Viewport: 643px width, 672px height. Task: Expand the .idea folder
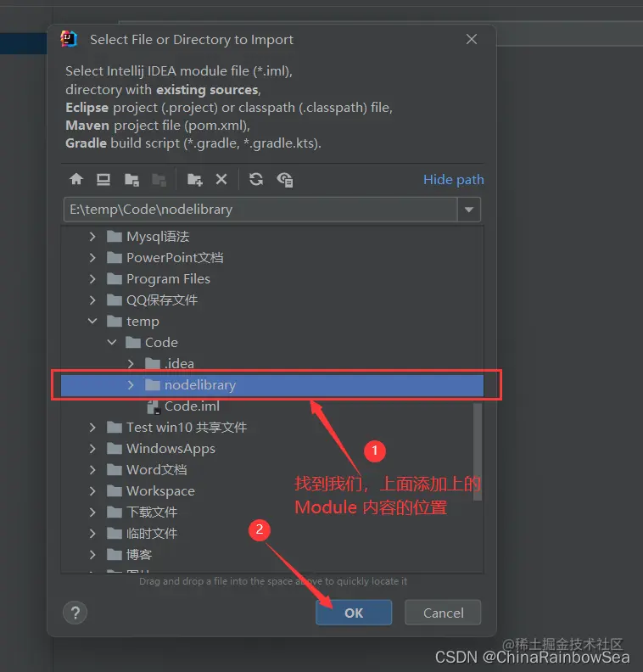click(x=131, y=363)
